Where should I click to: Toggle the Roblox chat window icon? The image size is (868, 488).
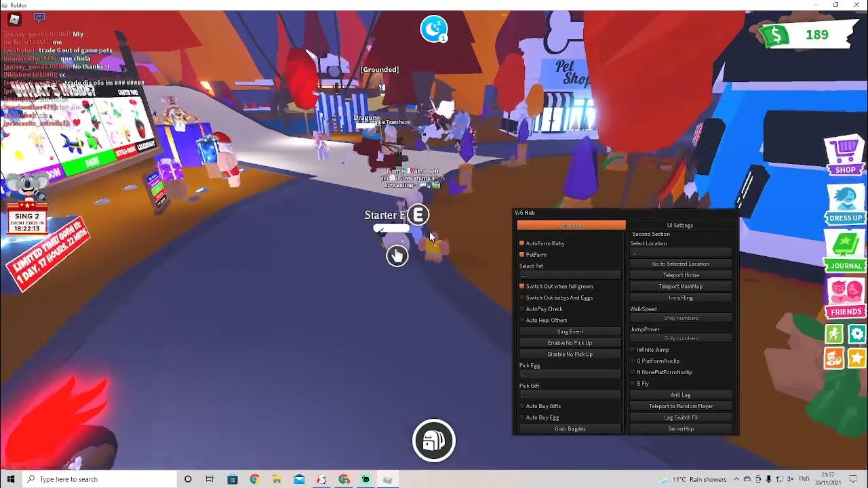39,18
